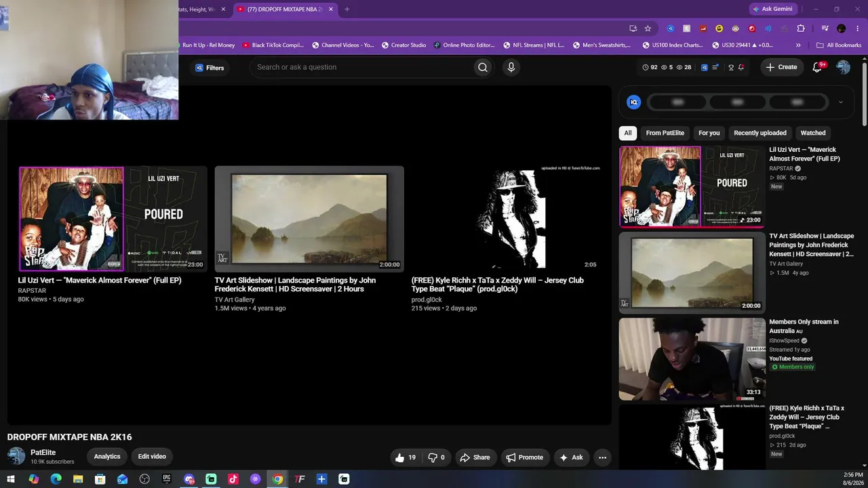Open sidebar thumbnail of Members Only stream
This screenshot has height=488, width=868.
pos(692,359)
